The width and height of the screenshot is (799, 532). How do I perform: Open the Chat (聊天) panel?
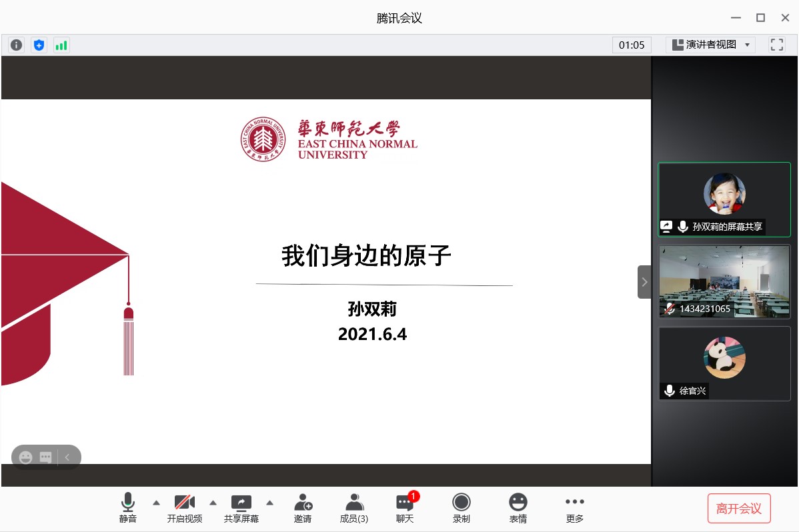tap(405, 508)
